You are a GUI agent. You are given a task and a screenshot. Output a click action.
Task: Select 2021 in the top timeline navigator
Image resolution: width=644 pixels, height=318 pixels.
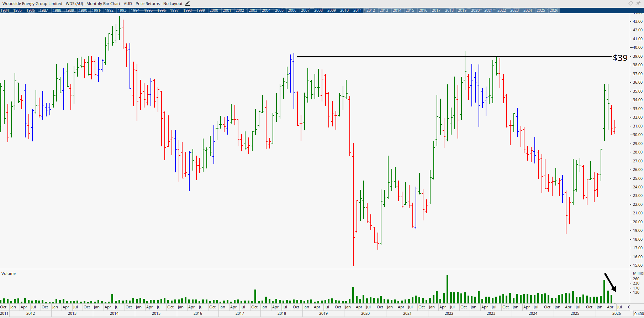(489, 10)
